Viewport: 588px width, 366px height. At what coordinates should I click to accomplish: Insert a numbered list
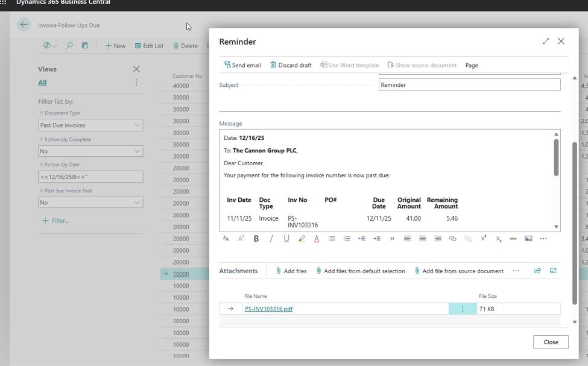point(347,239)
